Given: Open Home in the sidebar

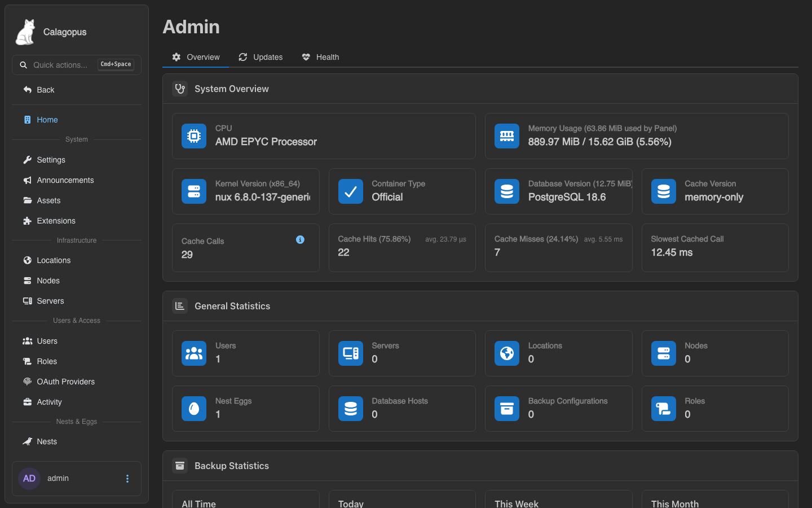Looking at the screenshot, I should pos(77,120).
